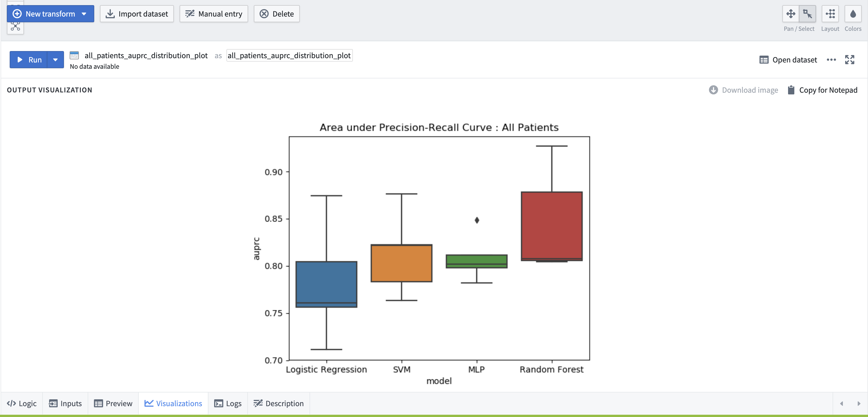Switch to the Logs tab
The height and width of the screenshot is (417, 868).
click(x=228, y=403)
